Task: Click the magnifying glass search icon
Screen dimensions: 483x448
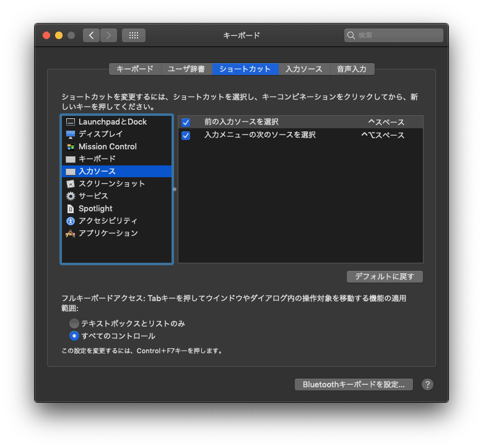Action: pyautogui.click(x=351, y=35)
